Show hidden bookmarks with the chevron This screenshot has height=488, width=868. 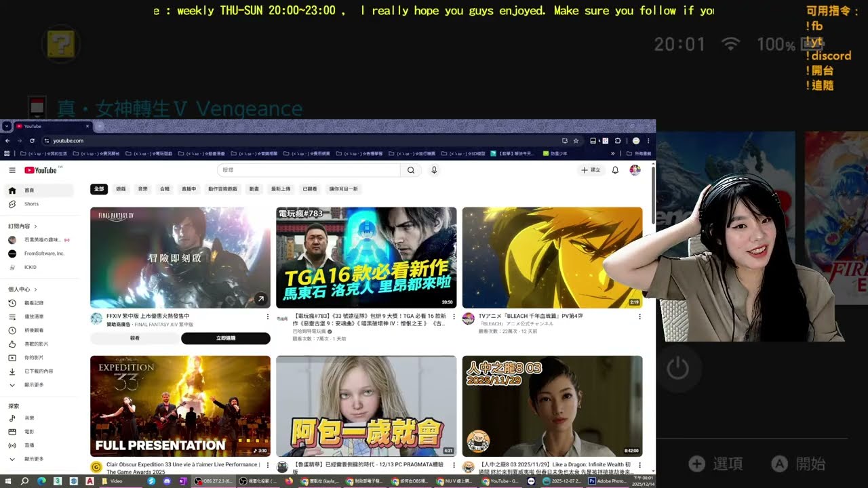point(612,154)
